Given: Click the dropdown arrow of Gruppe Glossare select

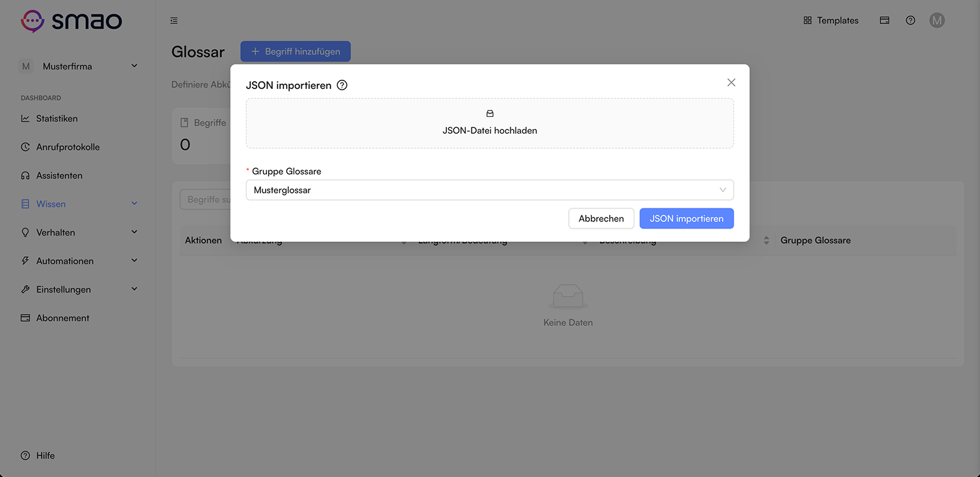Looking at the screenshot, I should coord(723,190).
